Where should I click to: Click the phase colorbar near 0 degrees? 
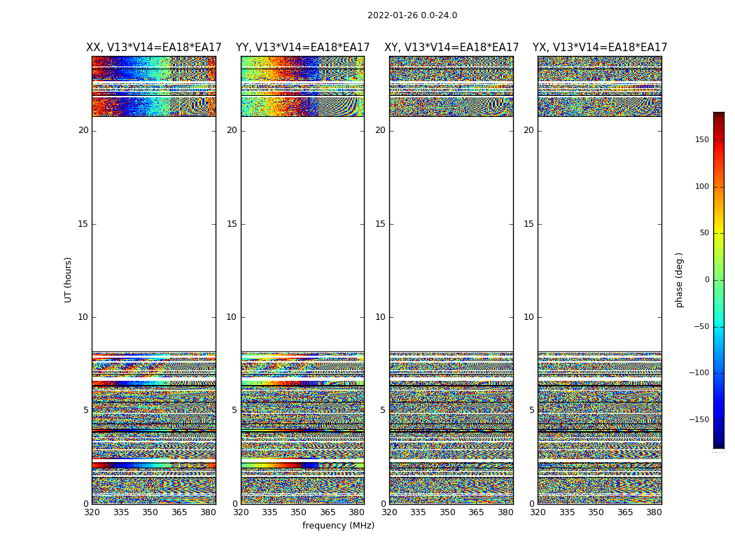[719, 280]
